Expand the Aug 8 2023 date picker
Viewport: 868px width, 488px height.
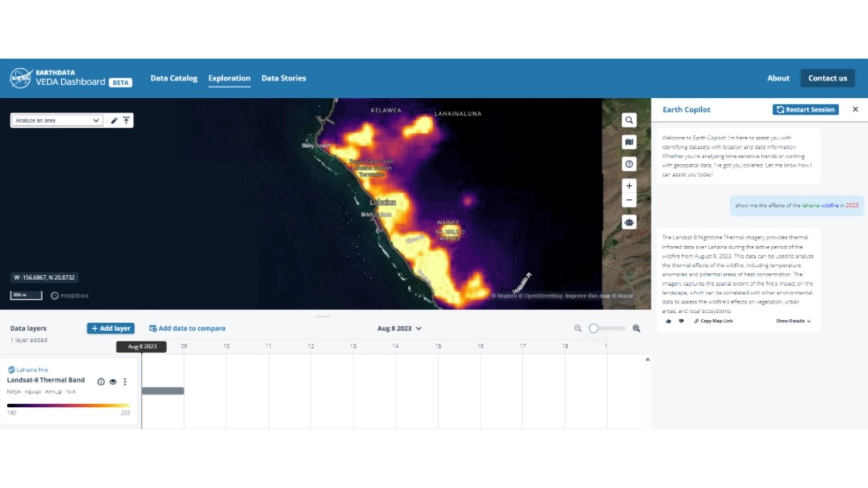tap(399, 328)
